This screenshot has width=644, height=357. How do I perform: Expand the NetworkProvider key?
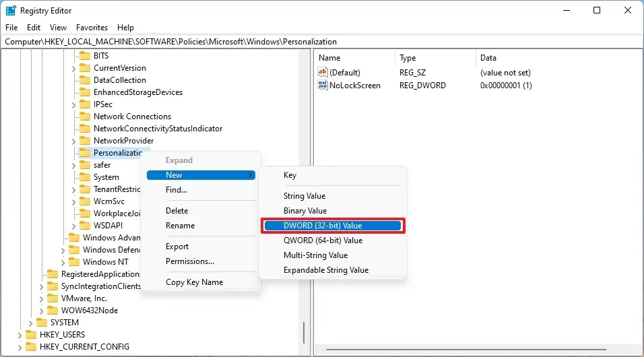73,141
